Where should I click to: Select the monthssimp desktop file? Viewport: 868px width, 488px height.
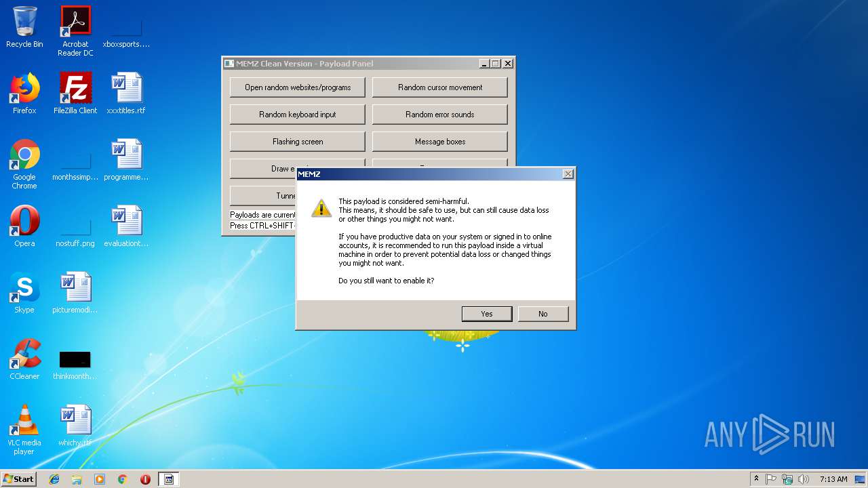75,164
